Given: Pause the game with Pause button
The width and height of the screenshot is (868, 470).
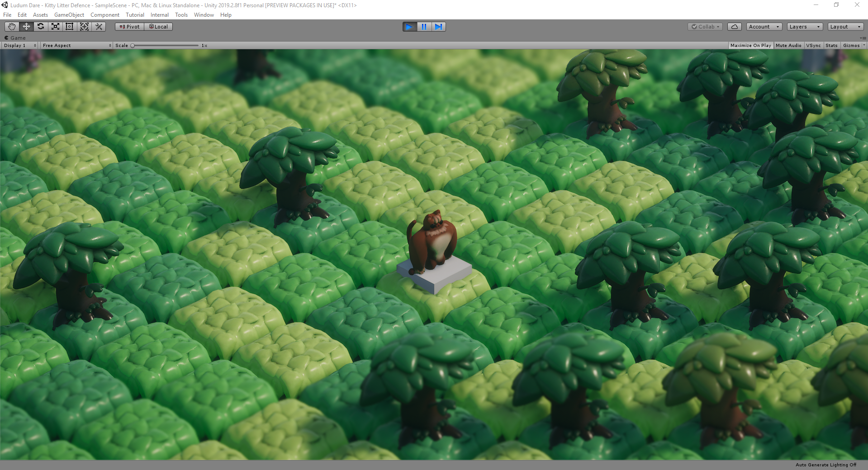Looking at the screenshot, I should [424, 27].
